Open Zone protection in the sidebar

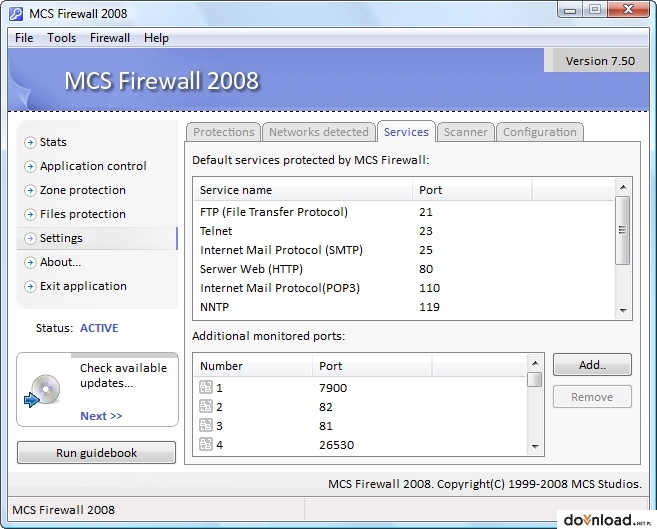(83, 190)
